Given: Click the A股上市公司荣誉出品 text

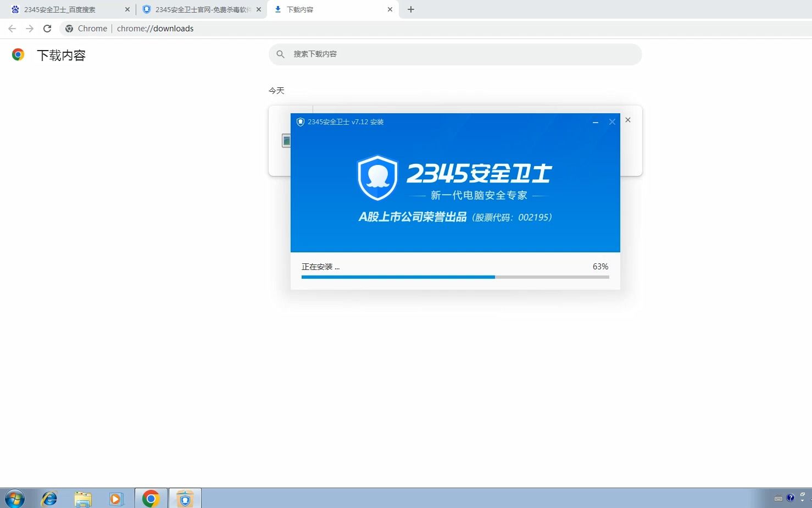Looking at the screenshot, I should point(413,217).
